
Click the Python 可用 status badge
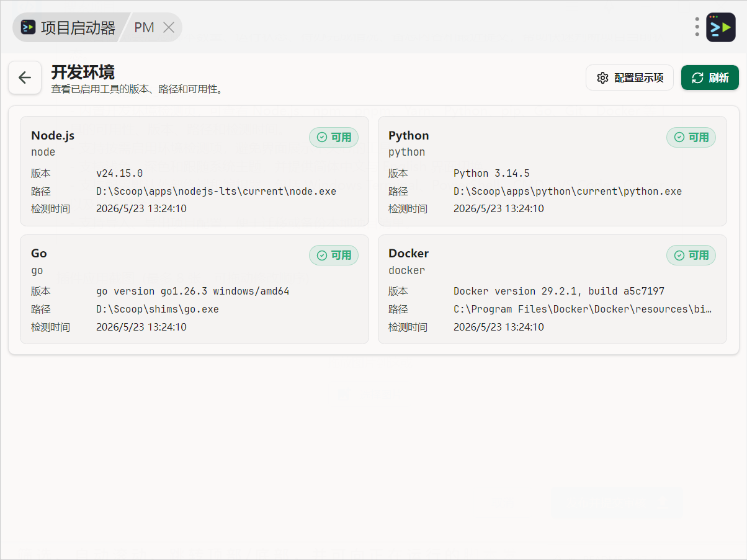(691, 137)
